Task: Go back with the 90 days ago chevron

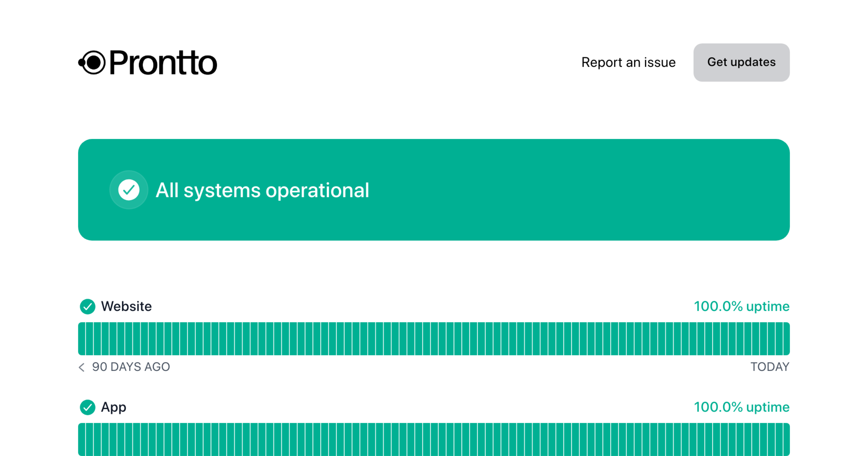Action: tap(82, 367)
